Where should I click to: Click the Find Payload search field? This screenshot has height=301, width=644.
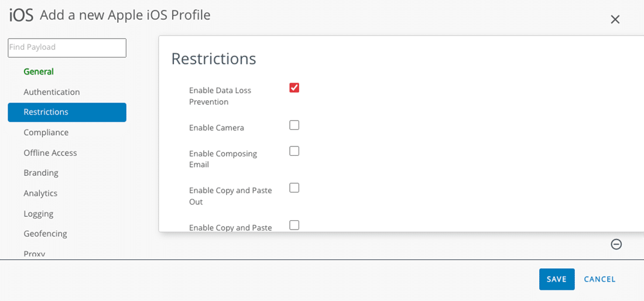pos(67,47)
